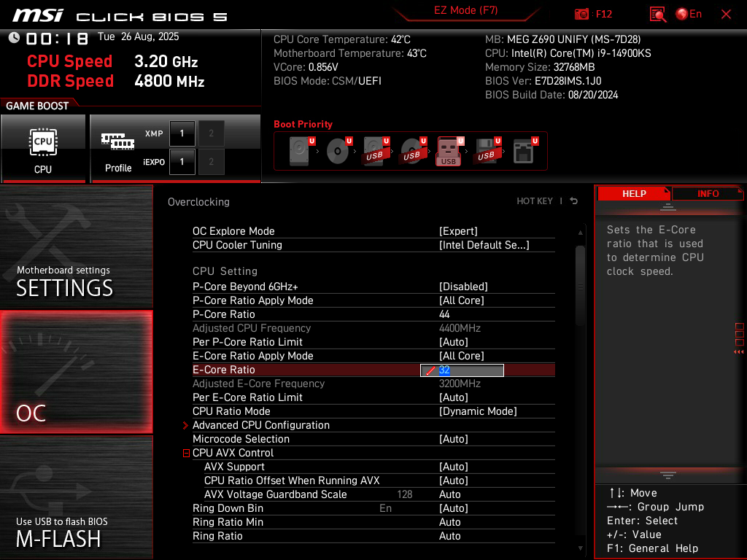Click the Adjusted E-Core Frequency 3200MHz value

(x=460, y=384)
